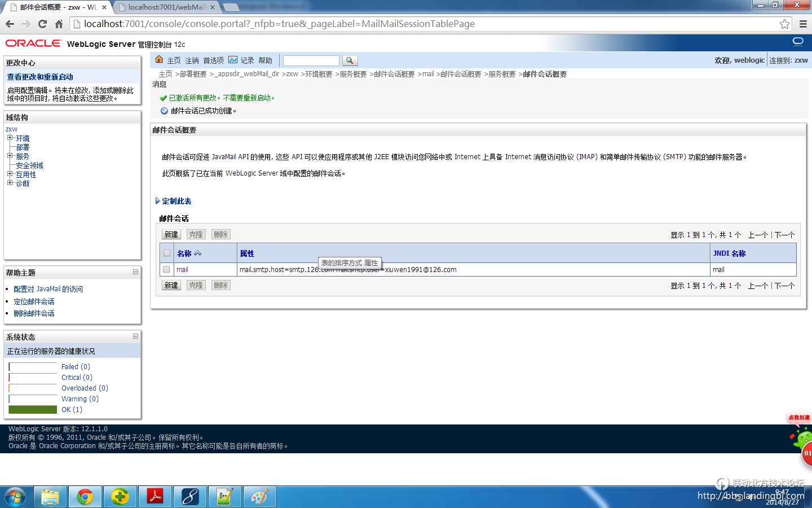
Task: Click the green OK health status bar
Action: click(x=33, y=409)
